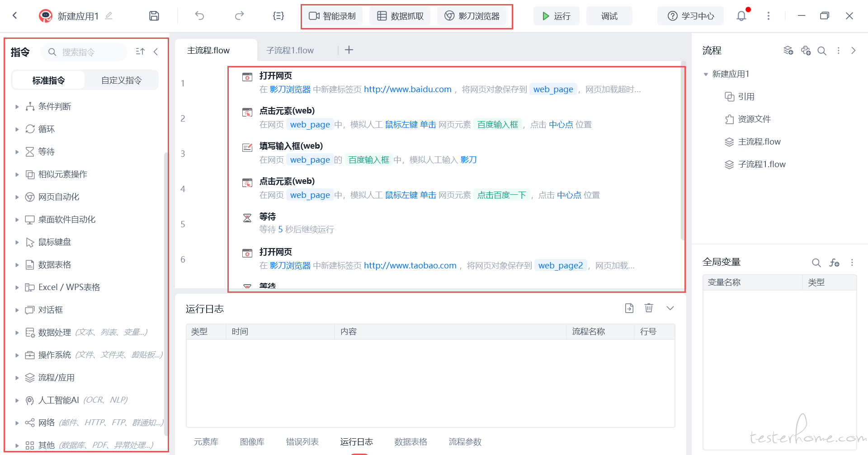Open 元素库 bottom tab

pos(206,442)
